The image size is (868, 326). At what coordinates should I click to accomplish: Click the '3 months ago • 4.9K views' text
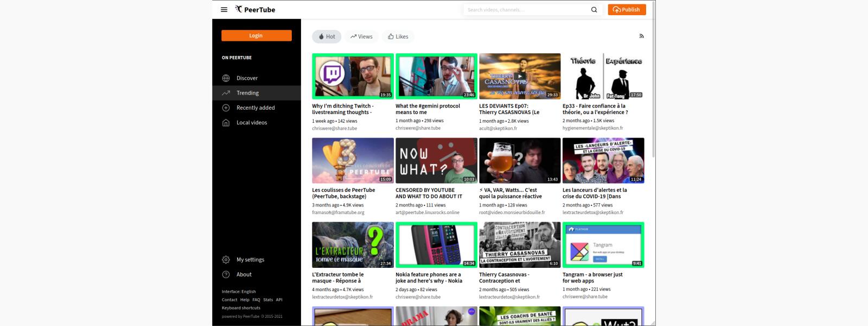[x=338, y=205]
